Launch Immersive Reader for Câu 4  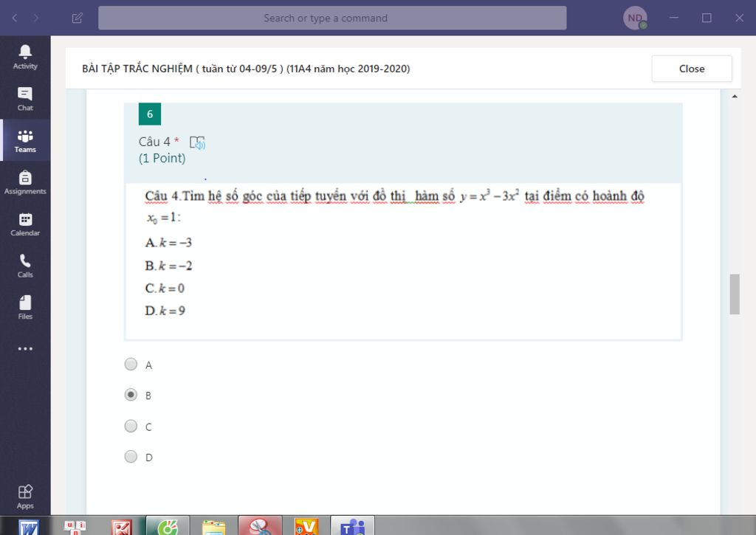pyautogui.click(x=197, y=142)
